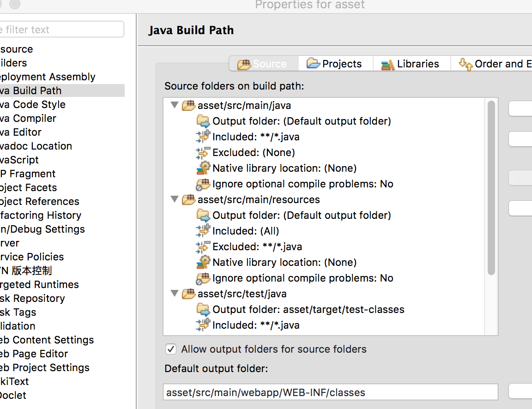Image resolution: width=532 pixels, height=409 pixels.
Task: Collapse the asset/src/main/java tree node
Action: coord(175,105)
